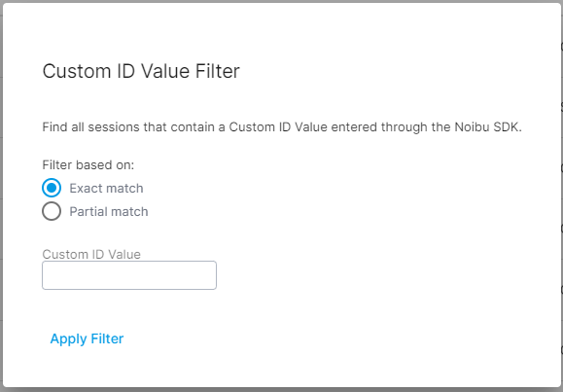The width and height of the screenshot is (563, 392).
Task: Choose the Partial match radio option
Action: [52, 211]
